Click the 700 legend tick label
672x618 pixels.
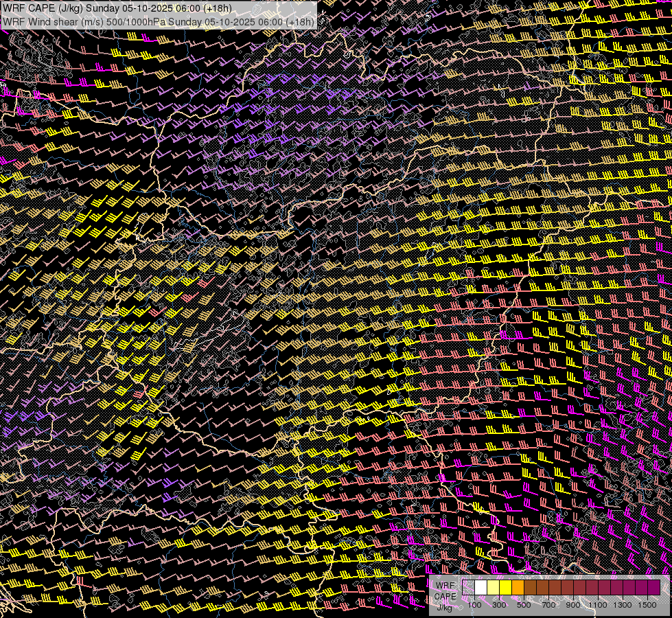coord(548,605)
